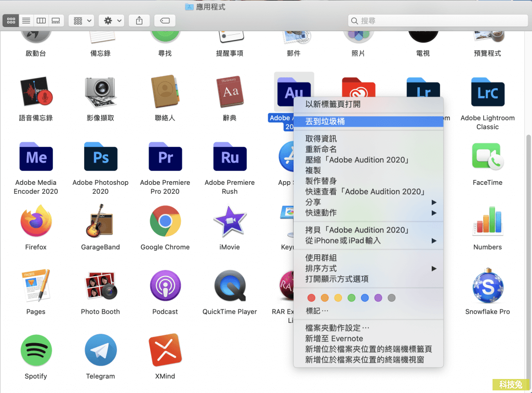Select the GarageBand guitar icon

[x=100, y=222]
